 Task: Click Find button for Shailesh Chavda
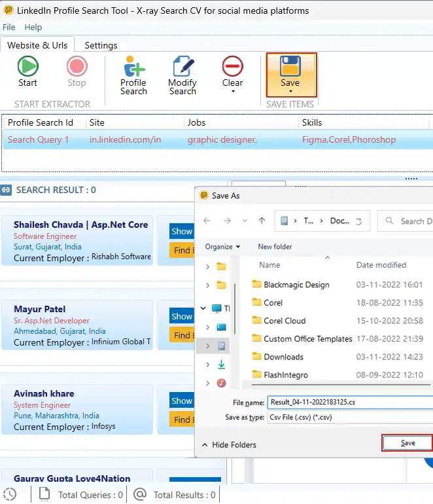pos(182,250)
